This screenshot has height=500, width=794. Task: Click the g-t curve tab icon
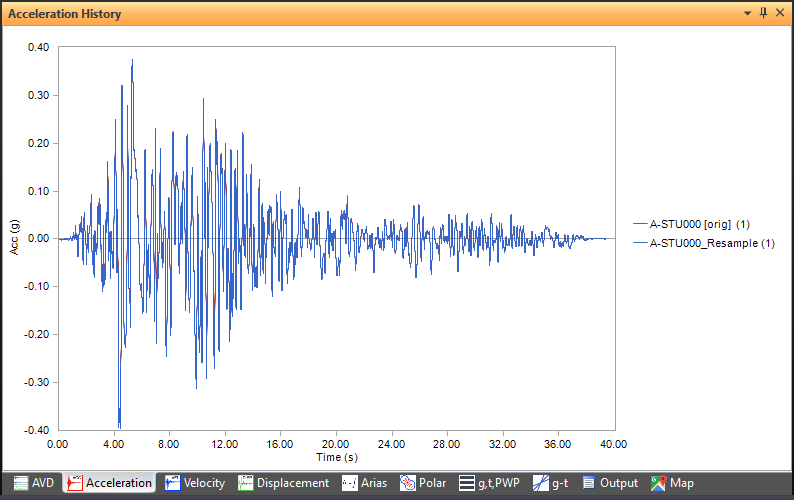click(x=541, y=483)
